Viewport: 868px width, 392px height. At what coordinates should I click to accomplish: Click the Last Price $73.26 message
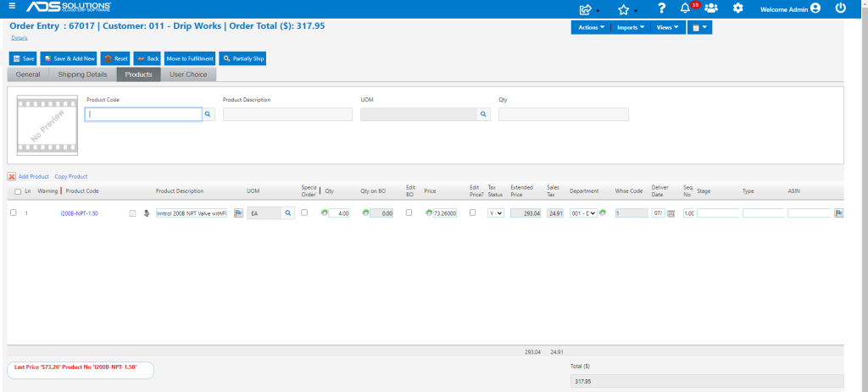[x=75, y=367]
